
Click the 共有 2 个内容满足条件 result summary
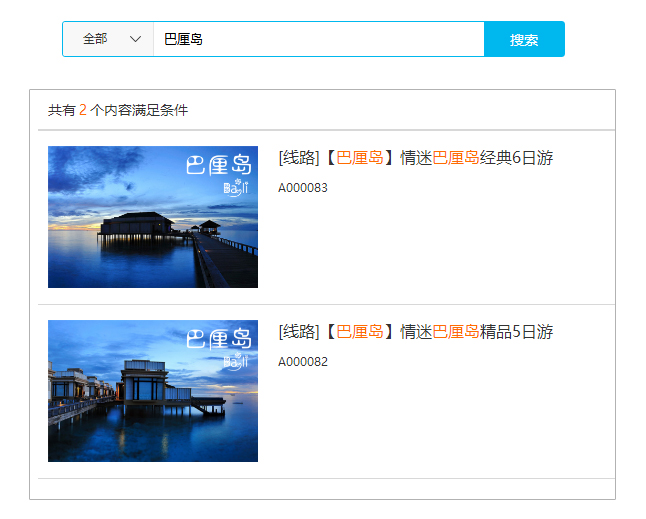point(118,110)
